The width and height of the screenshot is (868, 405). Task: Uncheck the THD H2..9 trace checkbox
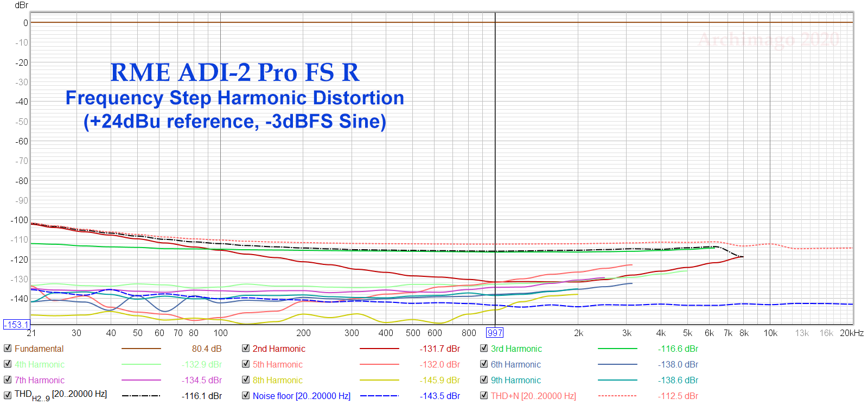8,395
